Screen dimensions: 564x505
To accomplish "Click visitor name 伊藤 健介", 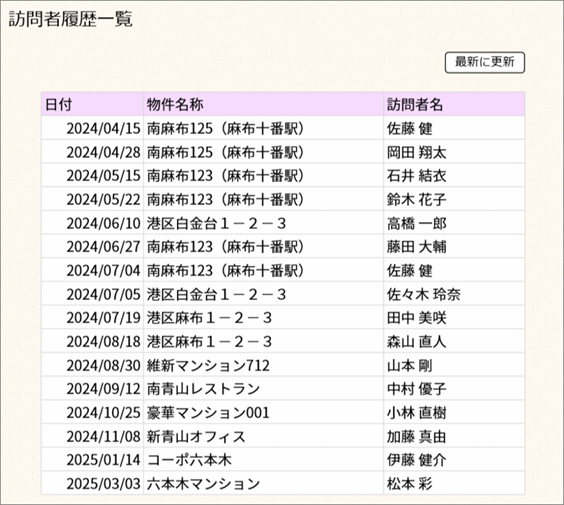I will coord(417,460).
